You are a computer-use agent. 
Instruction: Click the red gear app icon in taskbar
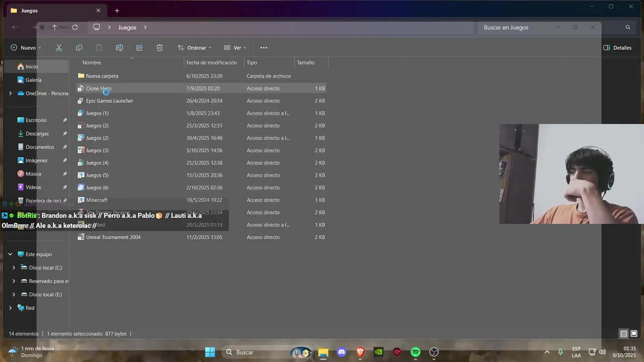pyautogui.click(x=397, y=352)
